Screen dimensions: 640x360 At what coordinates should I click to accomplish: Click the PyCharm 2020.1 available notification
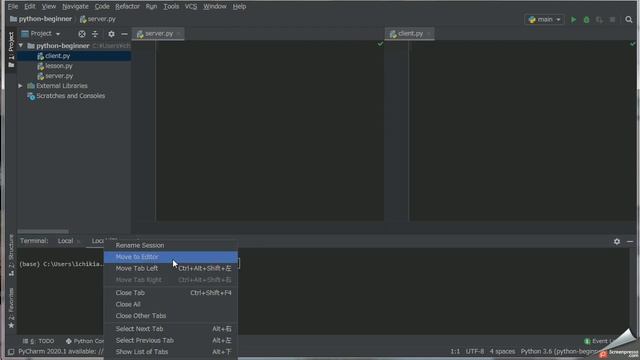click(x=60, y=351)
